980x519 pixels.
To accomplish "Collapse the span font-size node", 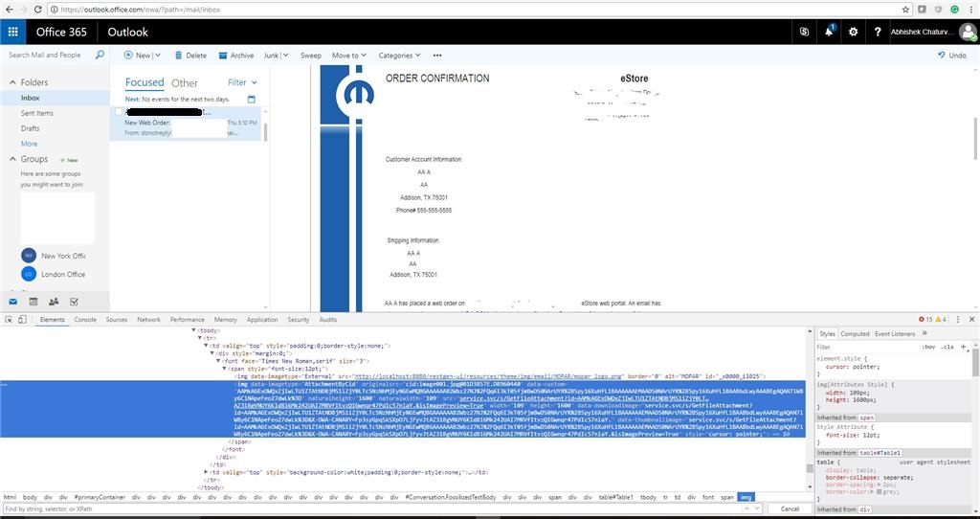I will point(225,369).
